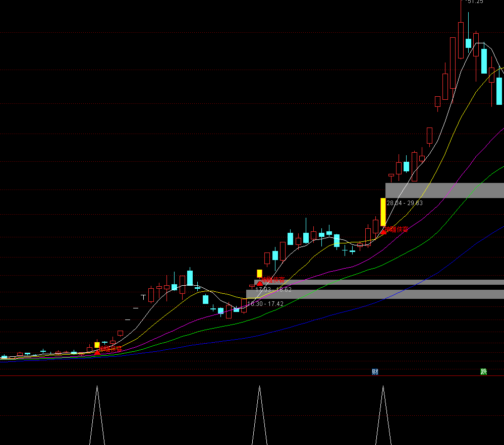Click the 财 marker on the time axis

coord(375,372)
